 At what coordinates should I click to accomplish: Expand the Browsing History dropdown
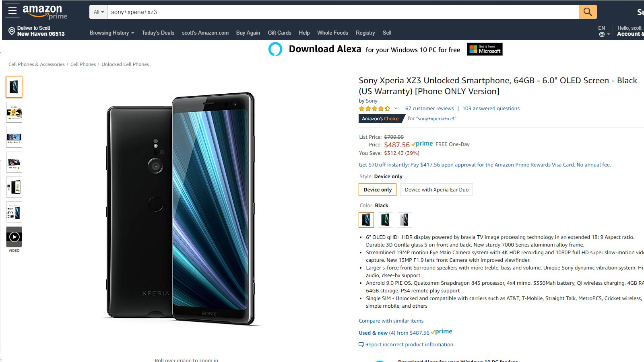[x=111, y=33]
